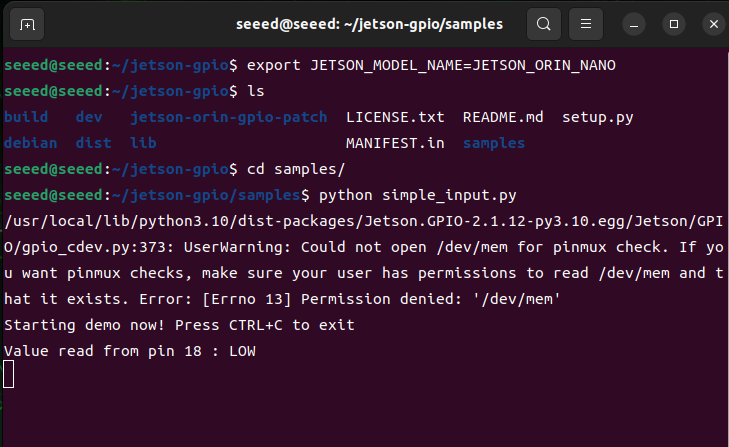This screenshot has height=447, width=729.
Task: Click the debian directory name
Action: pyautogui.click(x=31, y=143)
